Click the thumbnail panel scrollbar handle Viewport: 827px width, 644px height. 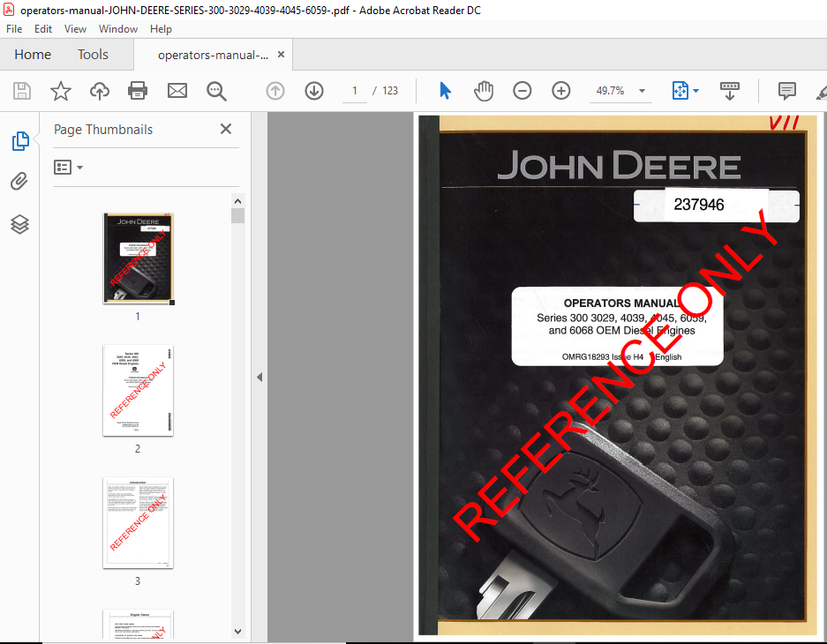click(x=238, y=216)
